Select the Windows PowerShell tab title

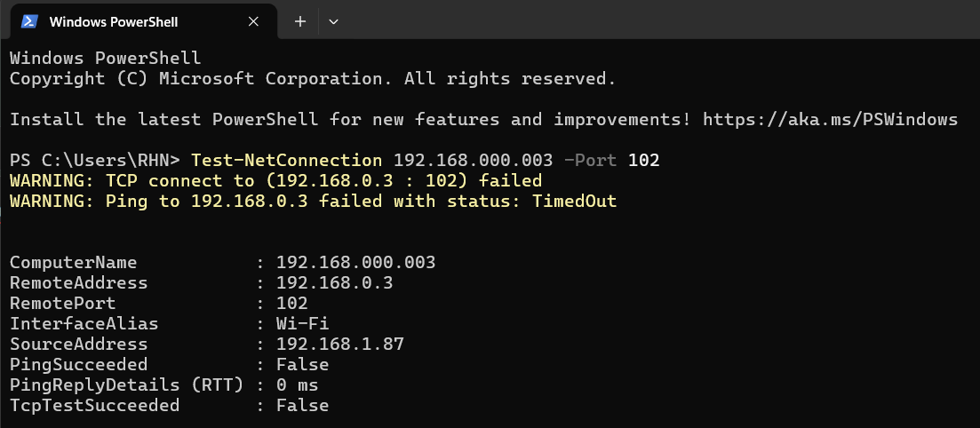pos(114,22)
